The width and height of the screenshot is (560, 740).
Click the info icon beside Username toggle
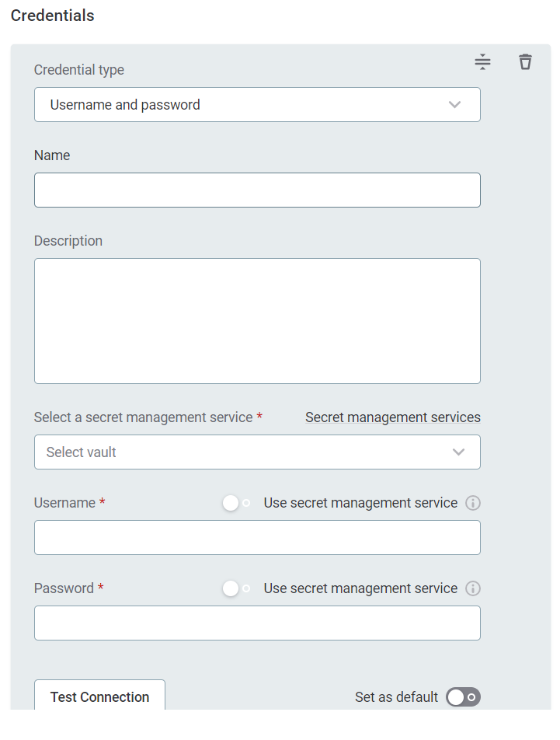pyautogui.click(x=473, y=503)
